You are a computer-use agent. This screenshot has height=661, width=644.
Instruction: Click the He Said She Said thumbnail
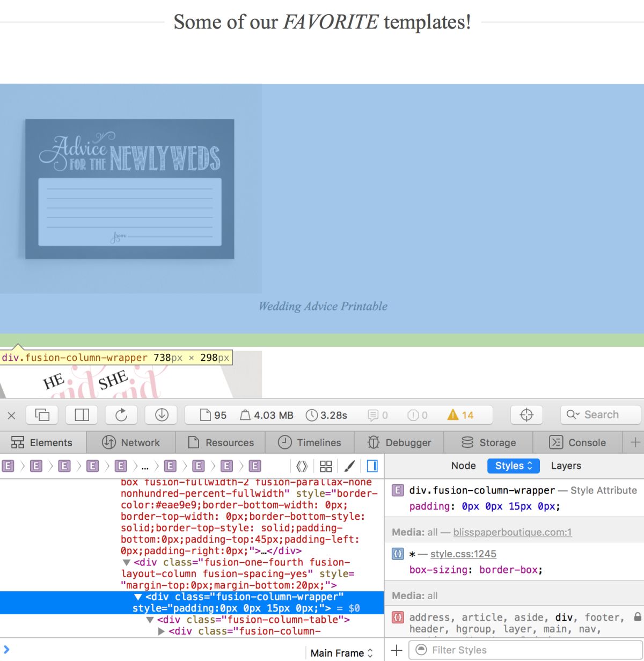[130, 374]
